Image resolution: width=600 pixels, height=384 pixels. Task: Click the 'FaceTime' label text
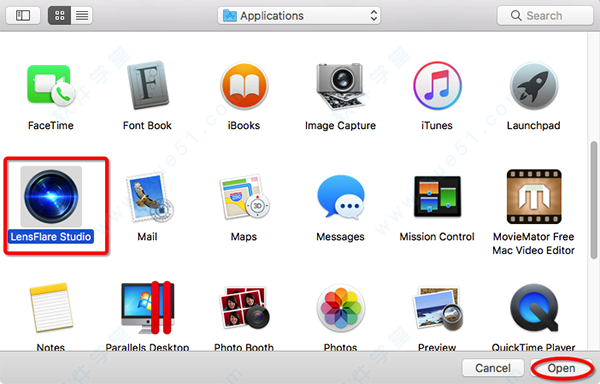(x=51, y=125)
